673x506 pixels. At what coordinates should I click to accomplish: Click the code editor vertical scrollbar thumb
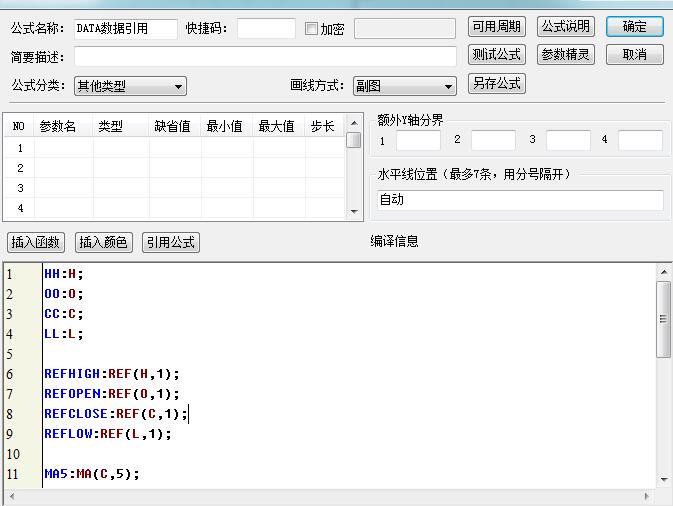tap(663, 318)
